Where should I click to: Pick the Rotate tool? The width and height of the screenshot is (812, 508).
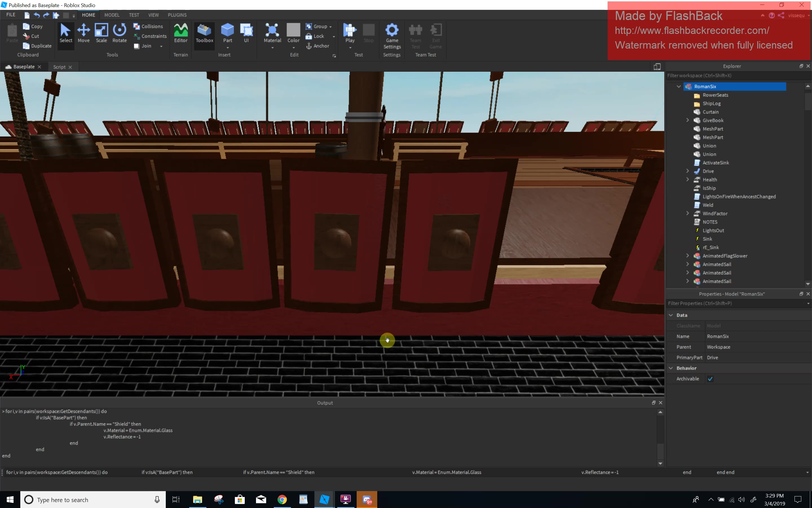point(120,33)
